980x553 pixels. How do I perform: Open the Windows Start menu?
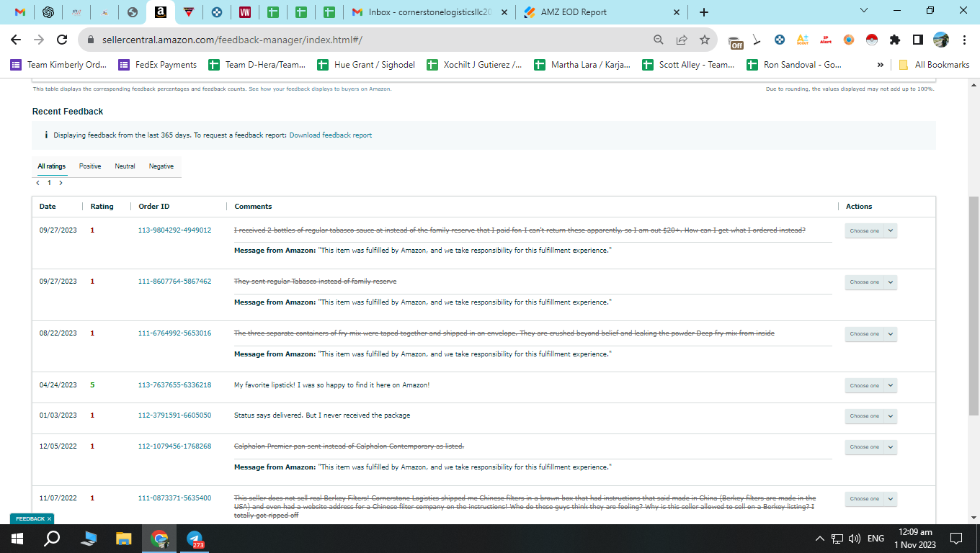coord(17,539)
